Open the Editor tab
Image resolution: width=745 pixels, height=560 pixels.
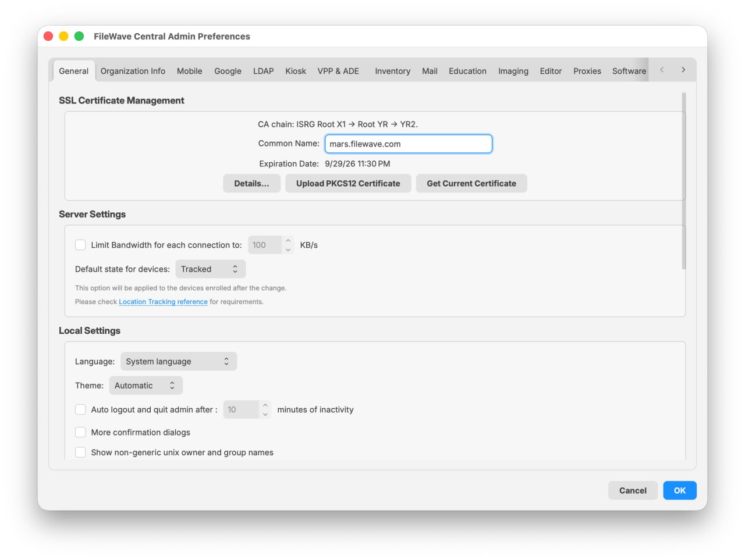click(551, 71)
